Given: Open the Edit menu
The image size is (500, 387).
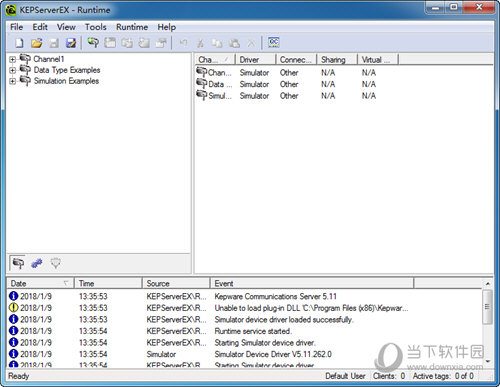Looking at the screenshot, I should point(40,27).
